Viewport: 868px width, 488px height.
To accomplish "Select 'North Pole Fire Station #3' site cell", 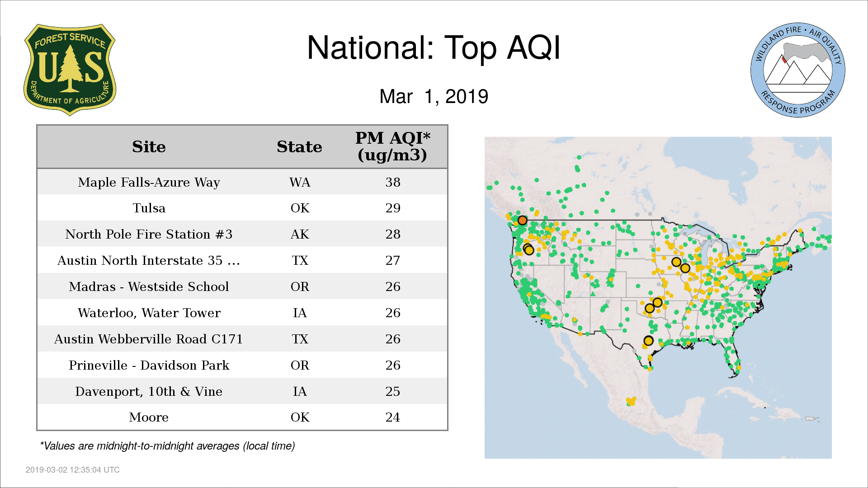I will tap(149, 235).
